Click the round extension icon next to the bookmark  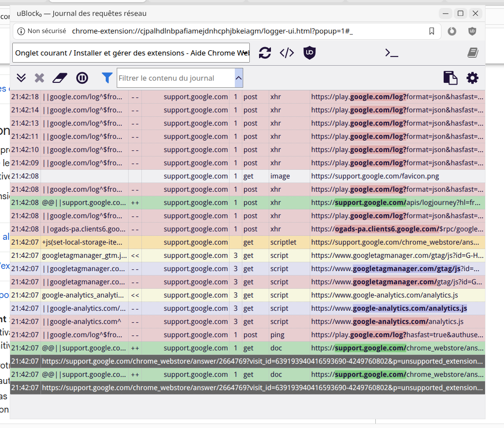[452, 31]
